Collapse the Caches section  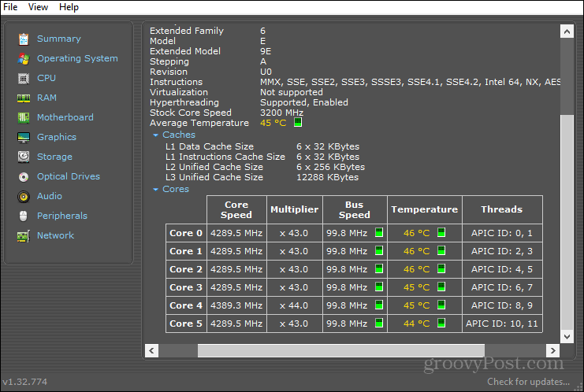coord(155,135)
